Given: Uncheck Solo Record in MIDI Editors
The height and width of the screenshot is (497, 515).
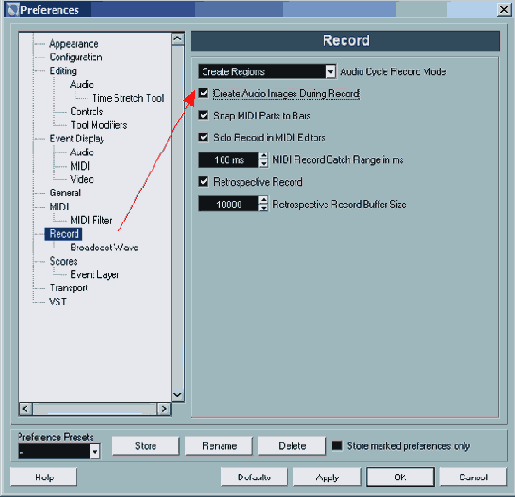Looking at the screenshot, I should pos(203,137).
